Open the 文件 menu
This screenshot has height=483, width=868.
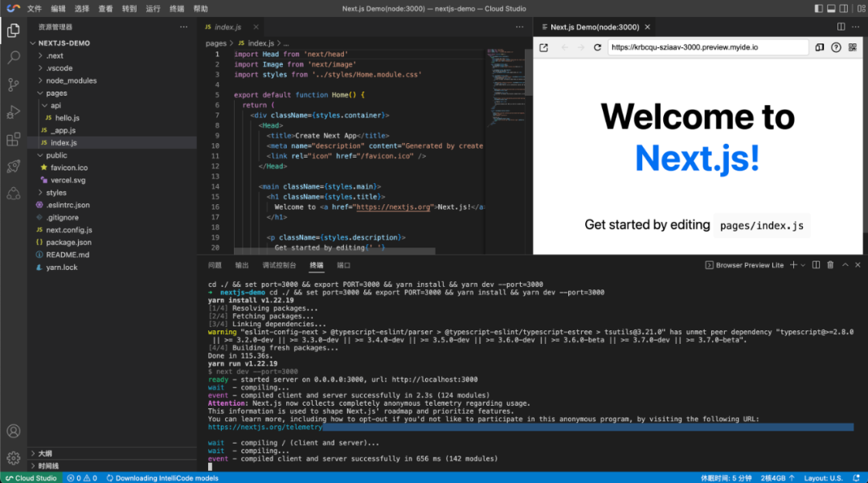click(35, 9)
